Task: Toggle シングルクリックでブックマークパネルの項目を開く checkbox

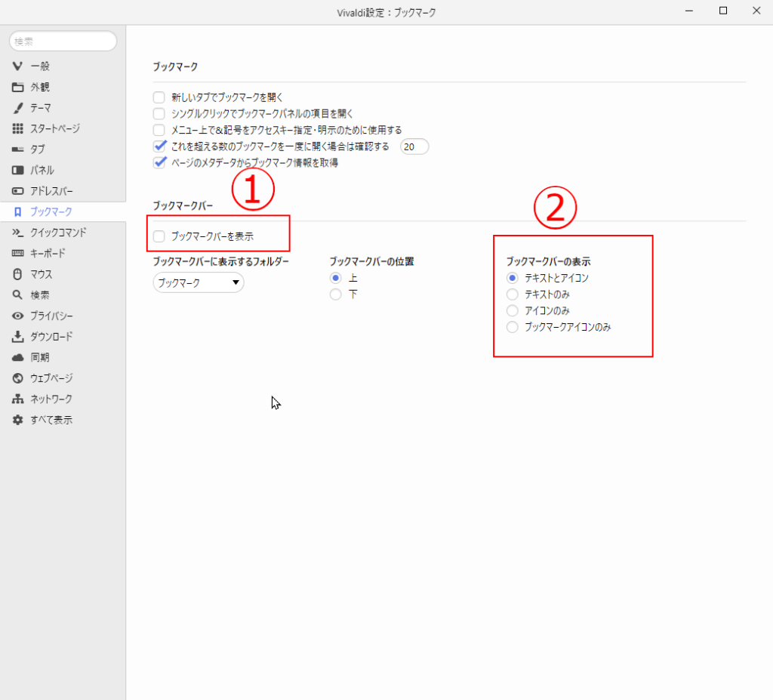Action: (159, 114)
